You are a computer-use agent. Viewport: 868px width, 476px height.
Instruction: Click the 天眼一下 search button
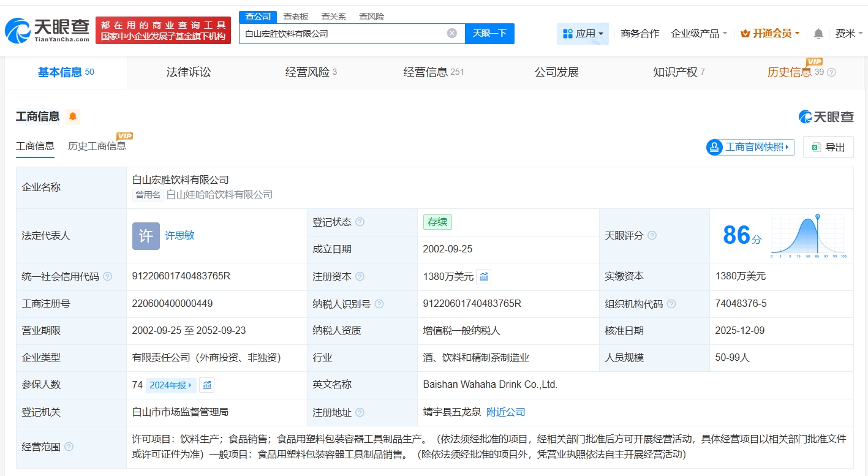coord(489,33)
